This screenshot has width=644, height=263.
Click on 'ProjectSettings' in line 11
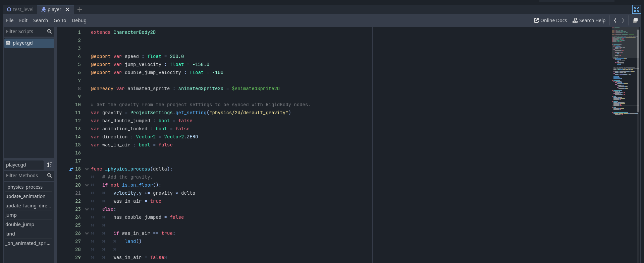pos(151,113)
